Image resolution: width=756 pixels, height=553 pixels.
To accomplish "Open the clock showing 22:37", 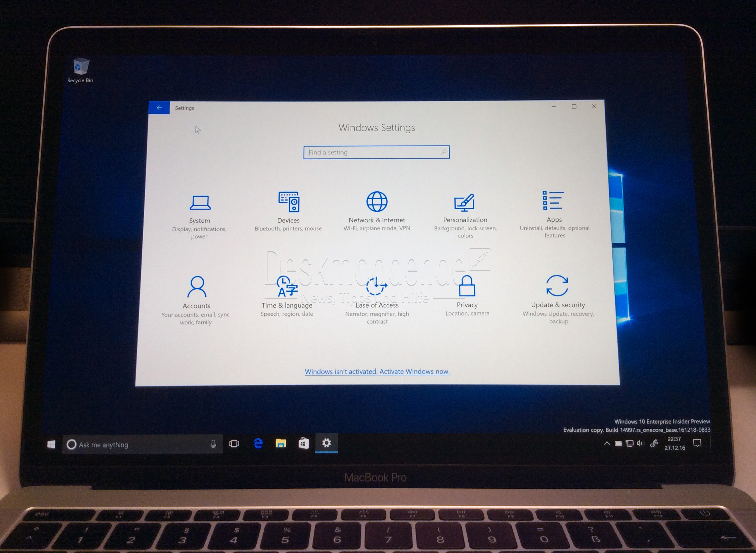I will (674, 443).
